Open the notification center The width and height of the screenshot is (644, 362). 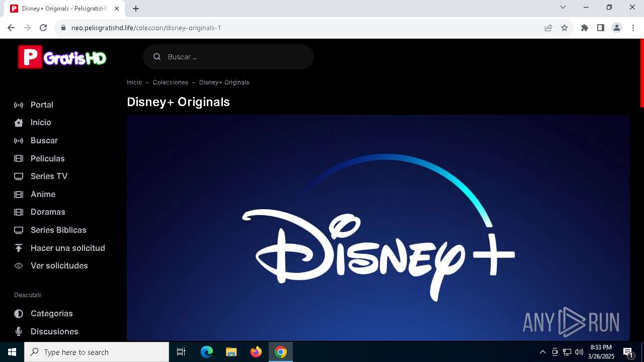pyautogui.click(x=628, y=352)
